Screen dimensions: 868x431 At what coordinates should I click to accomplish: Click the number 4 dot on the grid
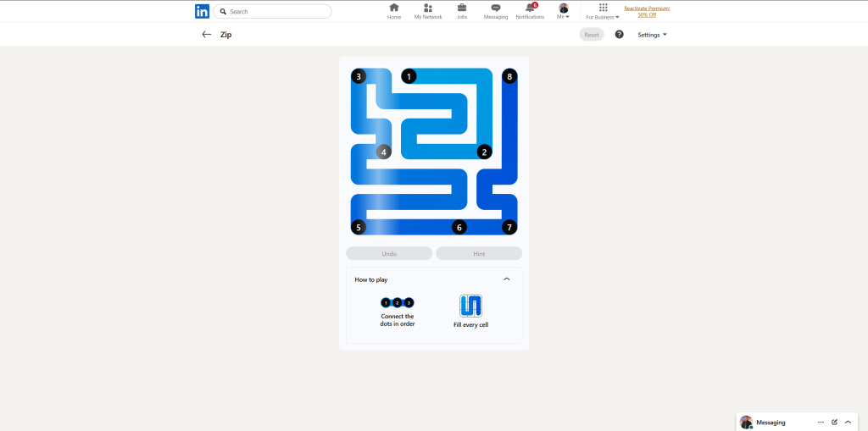384,152
